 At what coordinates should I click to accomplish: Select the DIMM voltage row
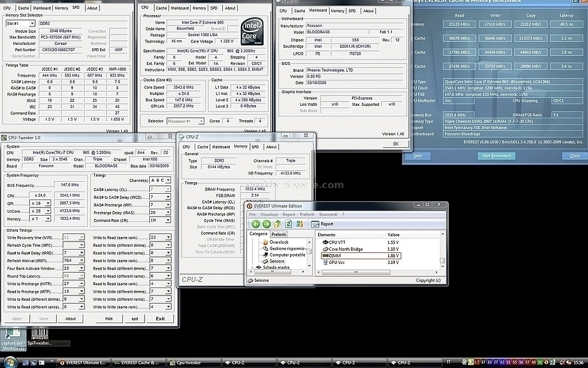pyautogui.click(x=361, y=256)
